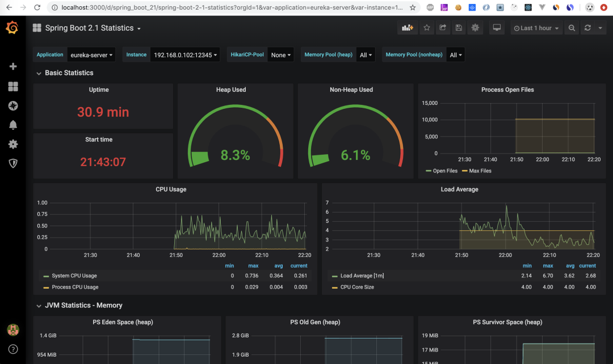
Task: Sort CPU Usage legend by current column
Action: tap(299, 265)
